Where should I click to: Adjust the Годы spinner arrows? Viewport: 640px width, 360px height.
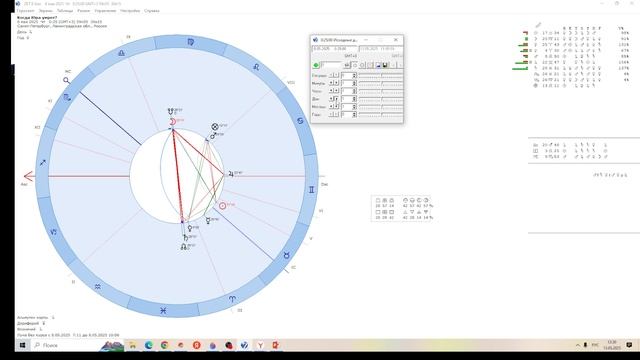point(354,114)
